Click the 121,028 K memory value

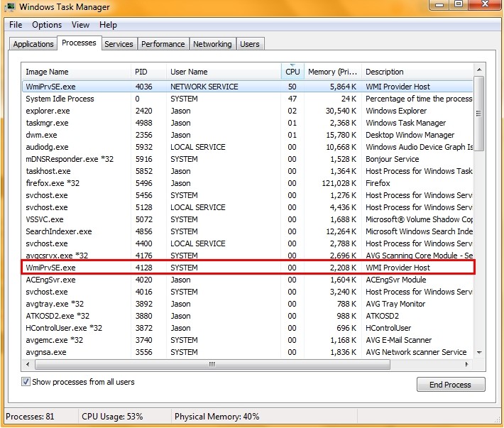point(339,183)
